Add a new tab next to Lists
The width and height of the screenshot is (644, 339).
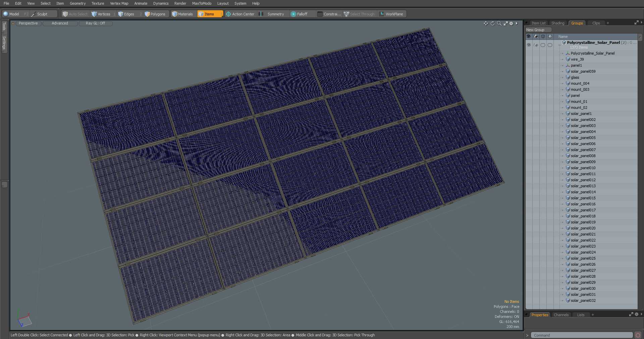click(x=593, y=315)
